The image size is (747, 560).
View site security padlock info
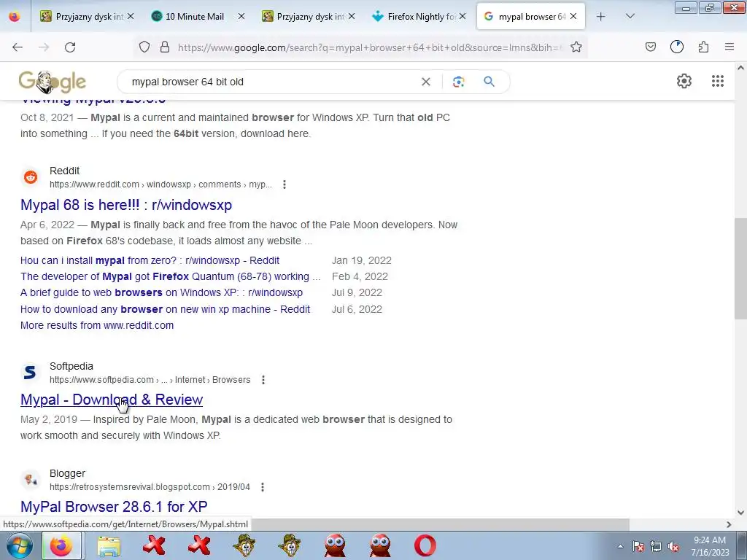[165, 47]
